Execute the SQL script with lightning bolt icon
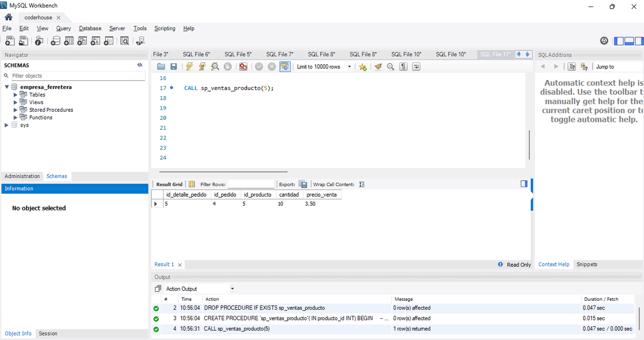The image size is (644, 340). coord(189,66)
